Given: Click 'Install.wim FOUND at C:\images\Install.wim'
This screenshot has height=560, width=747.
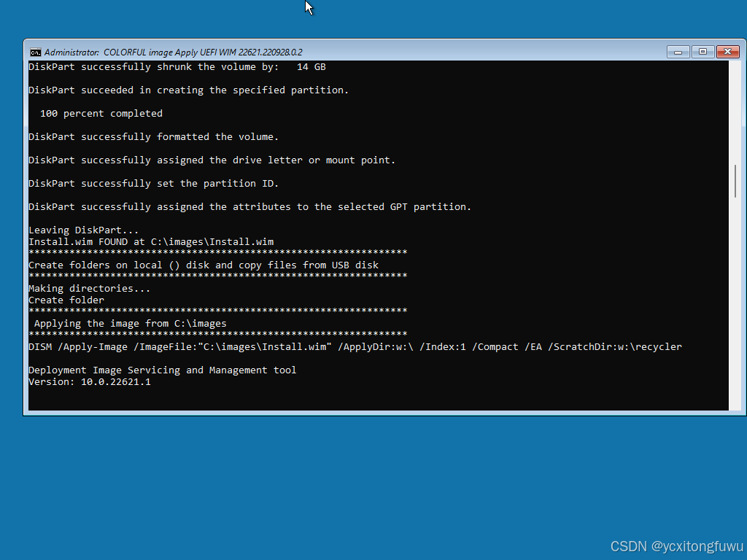Looking at the screenshot, I should [151, 242].
